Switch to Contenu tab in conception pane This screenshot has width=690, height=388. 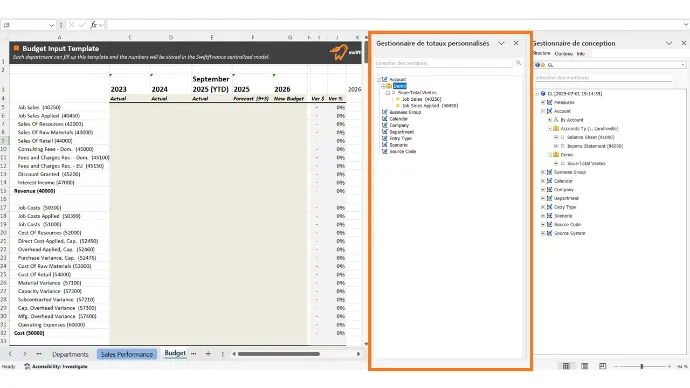point(564,54)
